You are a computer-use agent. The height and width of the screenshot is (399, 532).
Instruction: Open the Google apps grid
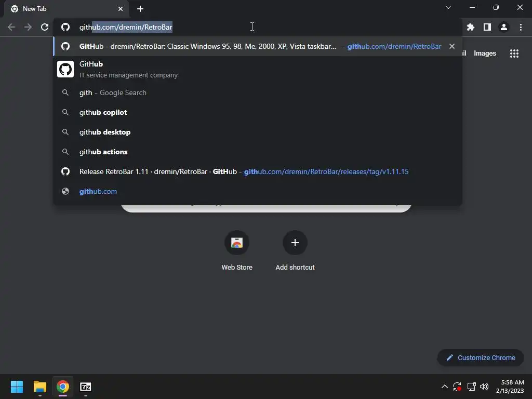pyautogui.click(x=514, y=54)
